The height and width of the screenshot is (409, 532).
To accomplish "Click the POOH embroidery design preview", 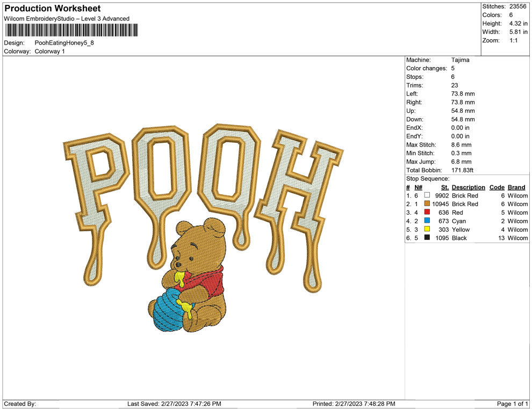I will (204, 228).
